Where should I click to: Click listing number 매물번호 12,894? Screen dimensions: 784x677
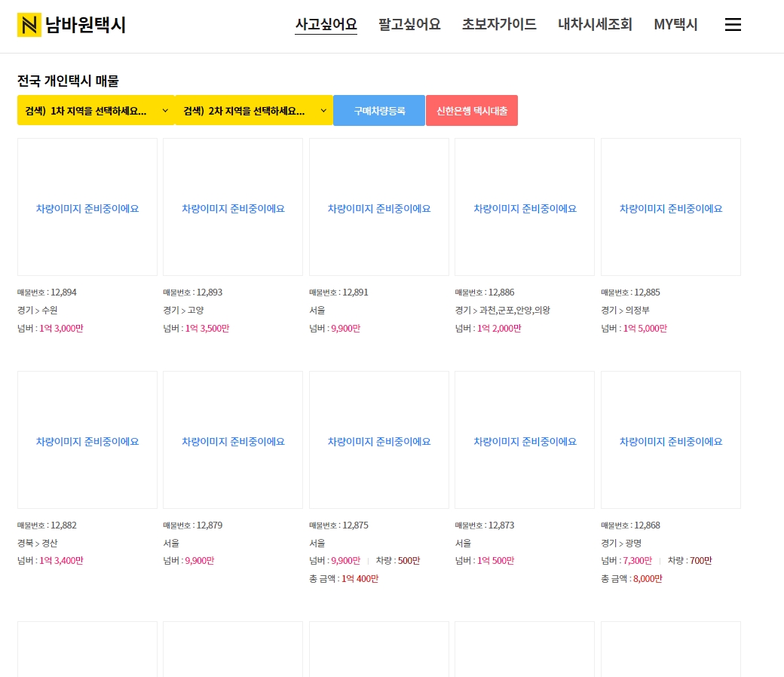pyautogui.click(x=47, y=292)
